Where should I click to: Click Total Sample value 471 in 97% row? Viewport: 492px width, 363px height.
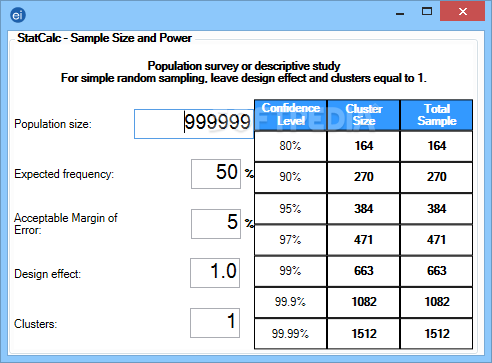(437, 240)
